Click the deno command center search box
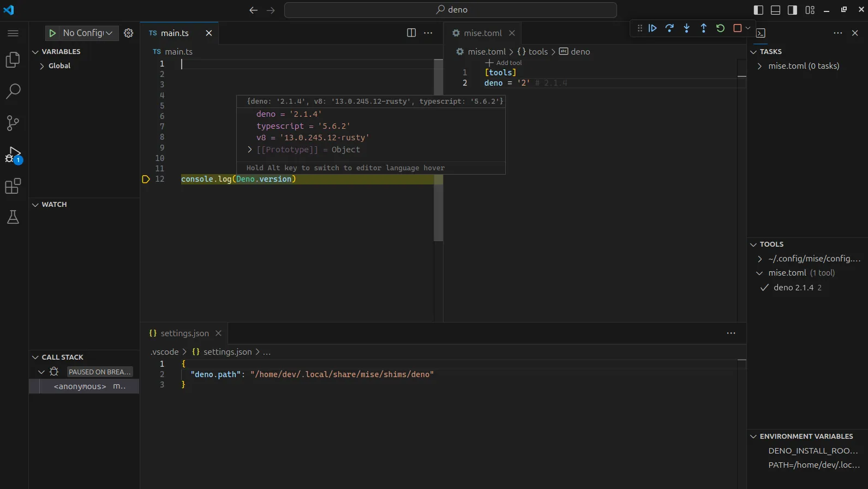 tap(451, 10)
